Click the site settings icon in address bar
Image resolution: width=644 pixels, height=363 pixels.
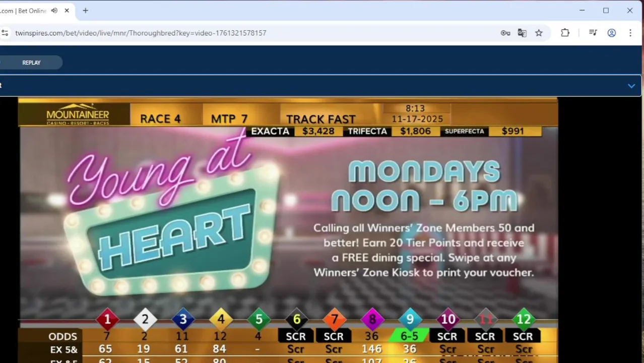[5, 33]
